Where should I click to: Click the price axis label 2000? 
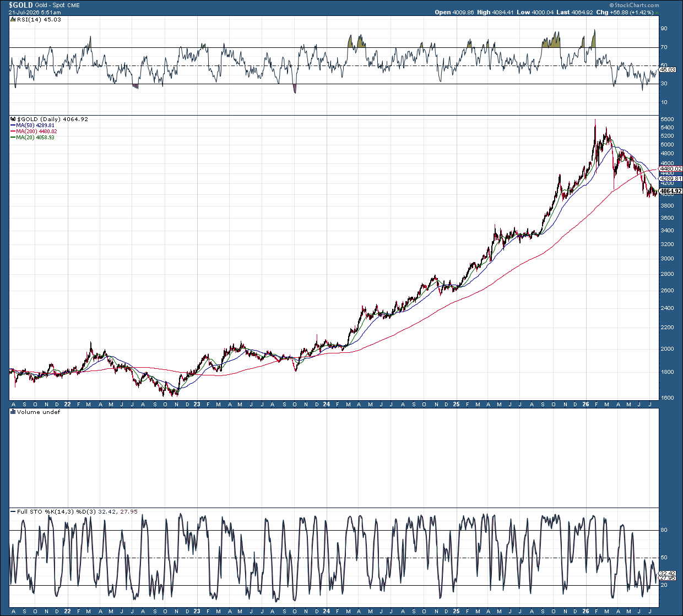tap(666, 349)
